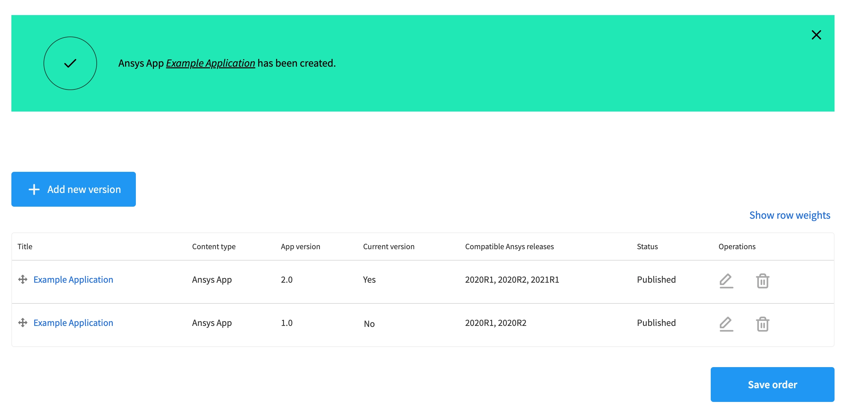Click the Yes current version cell
Image resolution: width=868 pixels, height=416 pixels.
point(369,279)
